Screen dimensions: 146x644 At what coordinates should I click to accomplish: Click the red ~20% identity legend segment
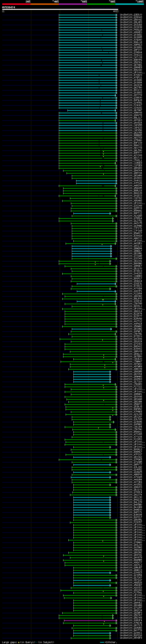[16, 4]
